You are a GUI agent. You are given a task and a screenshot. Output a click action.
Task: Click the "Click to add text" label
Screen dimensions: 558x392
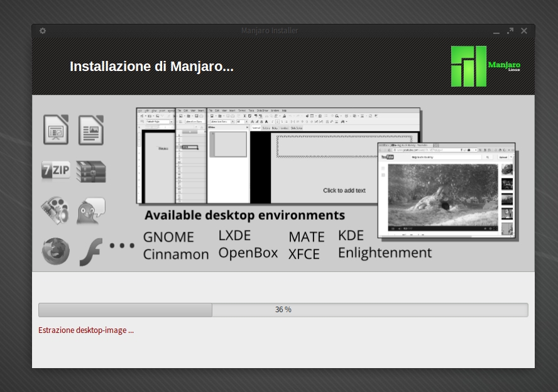tap(344, 191)
